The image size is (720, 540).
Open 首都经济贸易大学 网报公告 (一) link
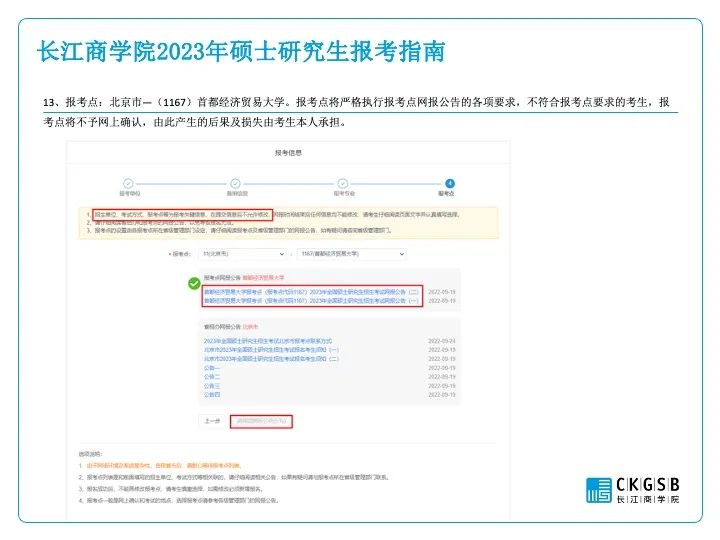311,300
